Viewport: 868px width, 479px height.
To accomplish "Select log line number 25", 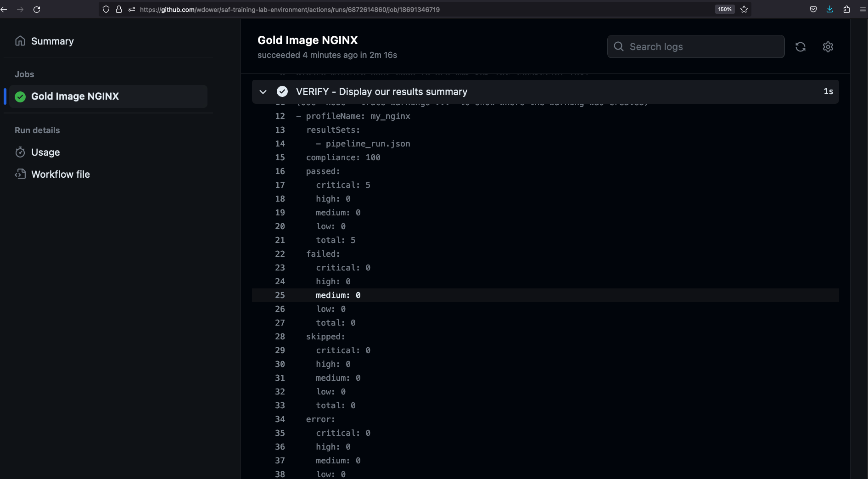I will pos(280,295).
